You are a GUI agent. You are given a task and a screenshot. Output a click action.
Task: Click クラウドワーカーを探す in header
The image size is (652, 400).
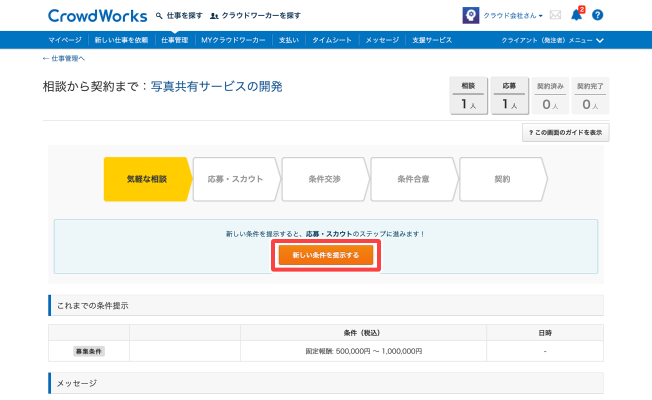pyautogui.click(x=255, y=16)
